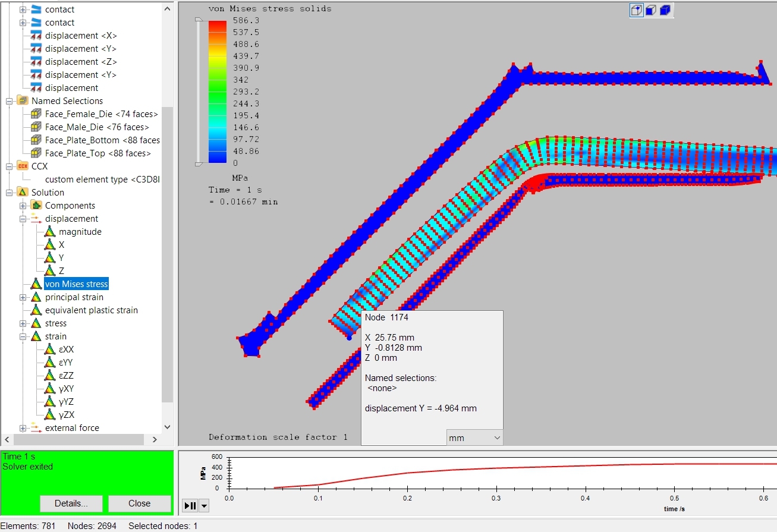The image size is (777, 532).
Task: Select the γZX tree item
Action: pyautogui.click(x=67, y=415)
